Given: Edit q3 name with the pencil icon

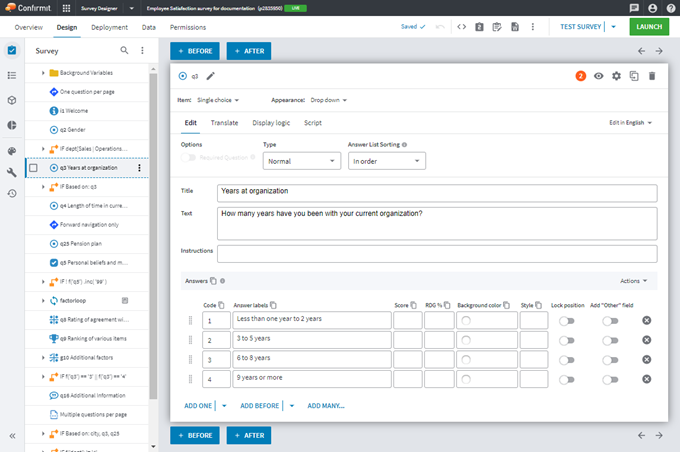Looking at the screenshot, I should [210, 76].
